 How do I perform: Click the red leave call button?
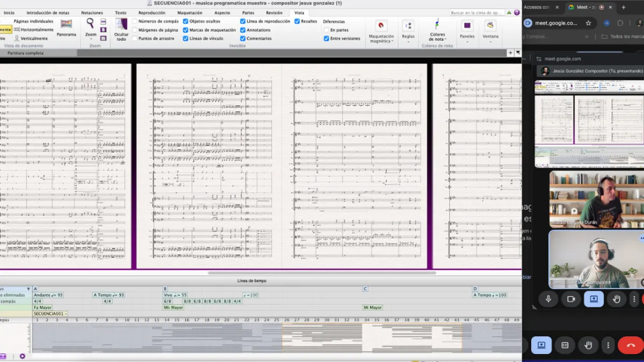click(630, 345)
